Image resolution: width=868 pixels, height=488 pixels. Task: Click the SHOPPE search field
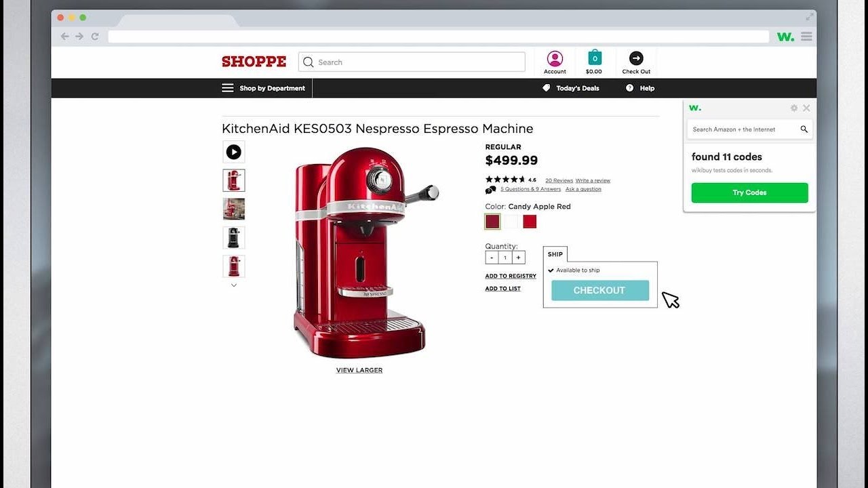(x=412, y=62)
